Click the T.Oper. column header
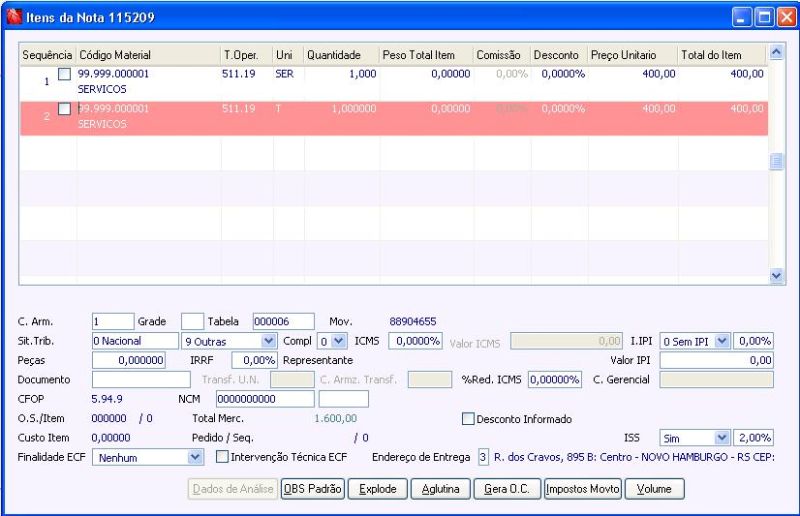The image size is (800, 516). pos(246,55)
